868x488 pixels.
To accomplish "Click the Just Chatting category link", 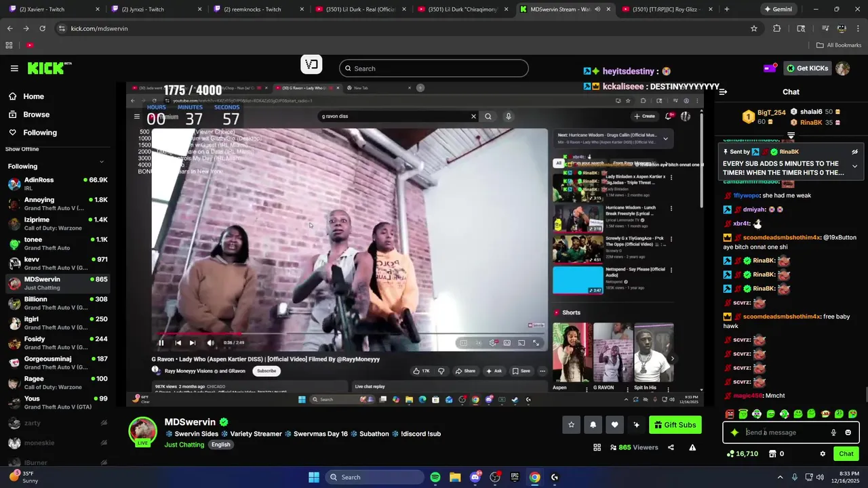I will (x=184, y=445).
